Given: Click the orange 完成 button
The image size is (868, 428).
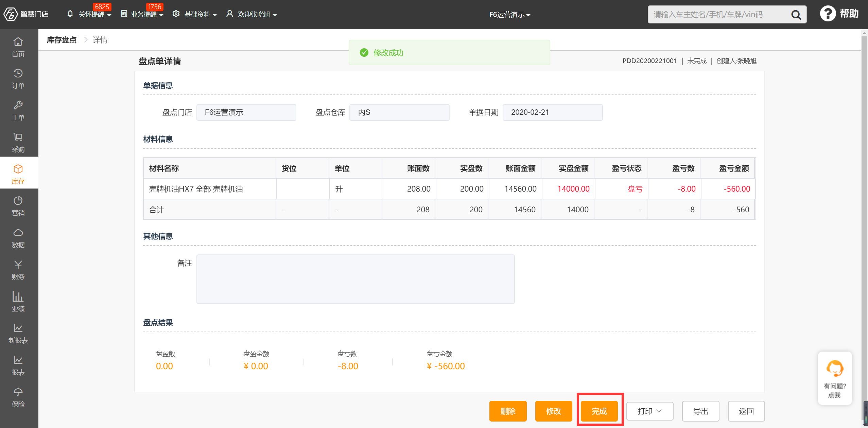Looking at the screenshot, I should pyautogui.click(x=599, y=411).
